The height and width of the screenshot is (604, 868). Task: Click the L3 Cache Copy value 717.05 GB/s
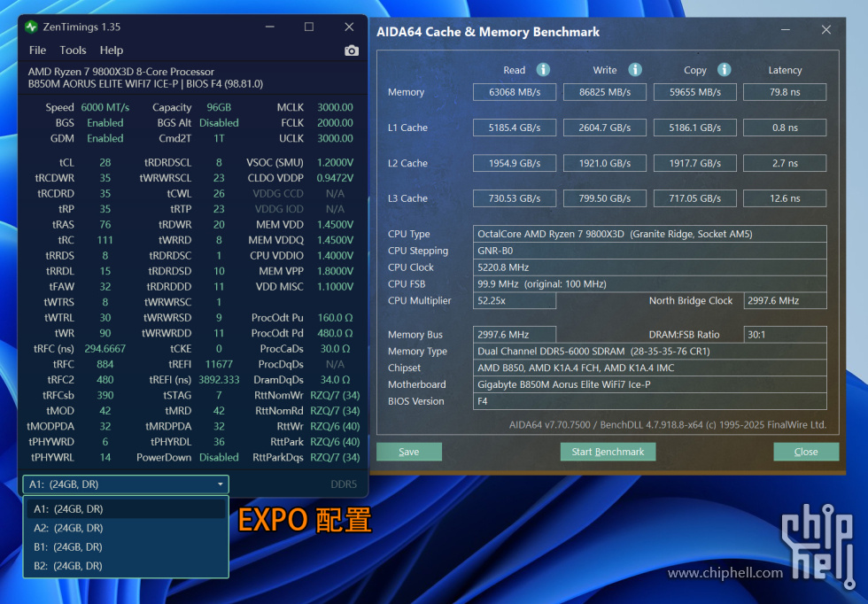pos(695,198)
